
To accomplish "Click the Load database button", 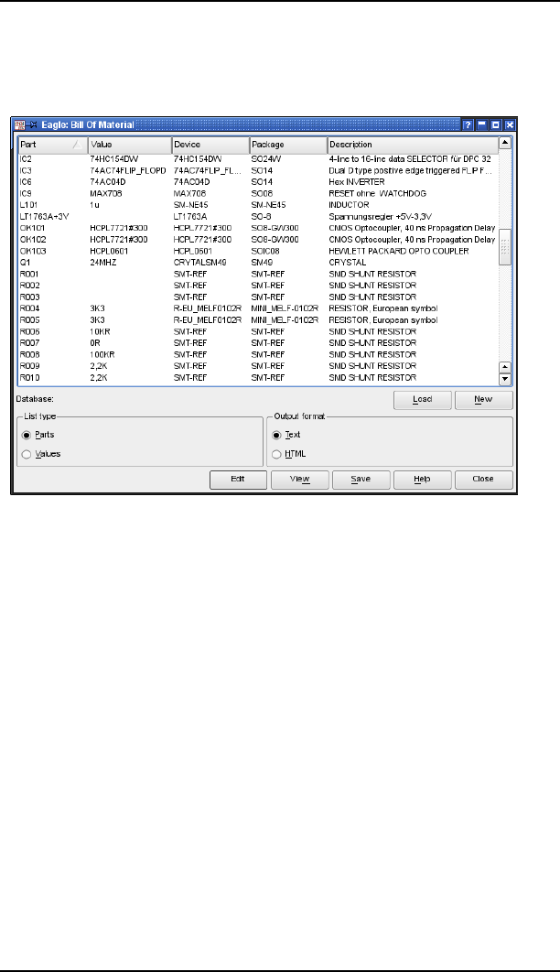I will pos(423,400).
